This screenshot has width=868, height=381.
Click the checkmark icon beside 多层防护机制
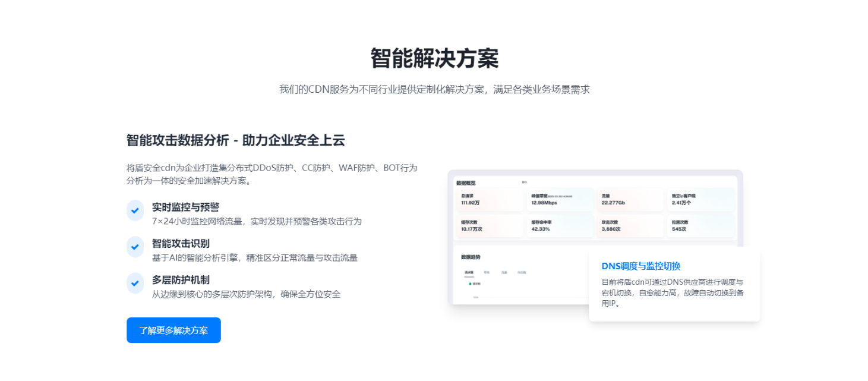pyautogui.click(x=135, y=283)
